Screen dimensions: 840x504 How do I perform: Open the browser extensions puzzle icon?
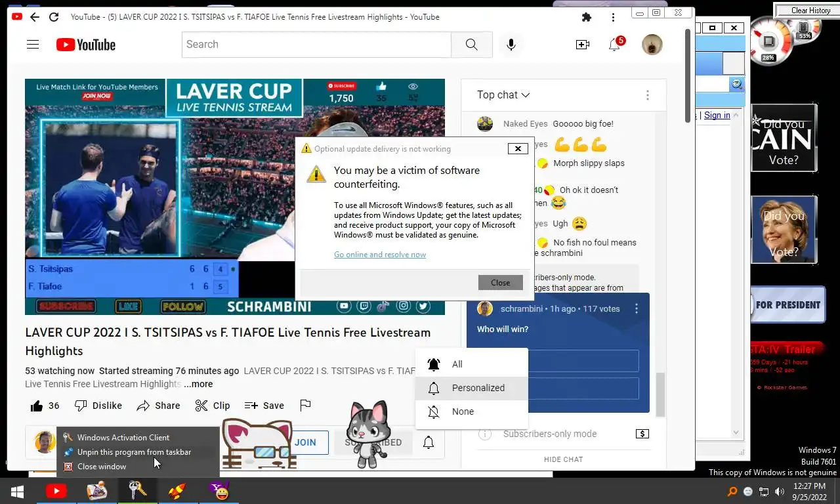click(587, 18)
